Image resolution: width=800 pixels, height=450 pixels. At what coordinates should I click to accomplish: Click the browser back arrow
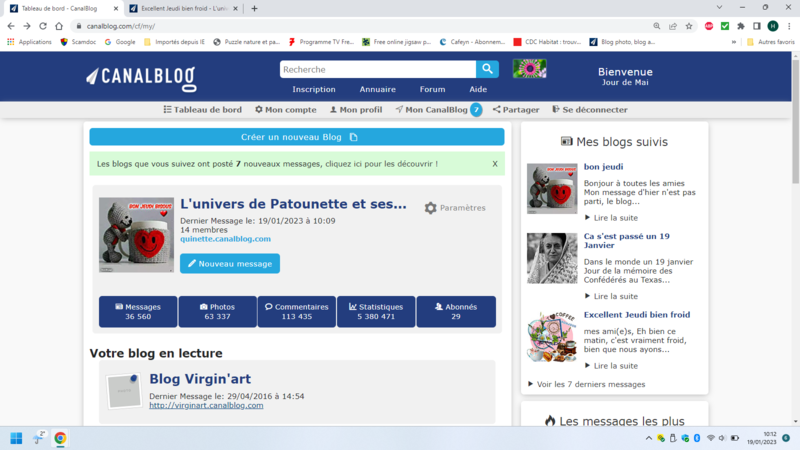tap(11, 26)
